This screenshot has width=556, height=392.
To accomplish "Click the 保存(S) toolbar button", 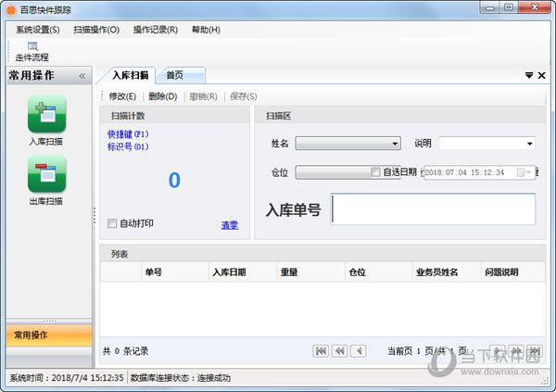I will 243,96.
